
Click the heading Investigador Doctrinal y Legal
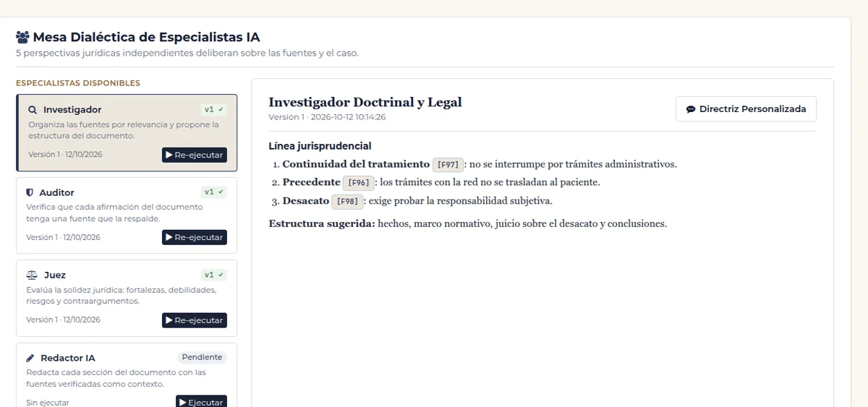click(365, 102)
